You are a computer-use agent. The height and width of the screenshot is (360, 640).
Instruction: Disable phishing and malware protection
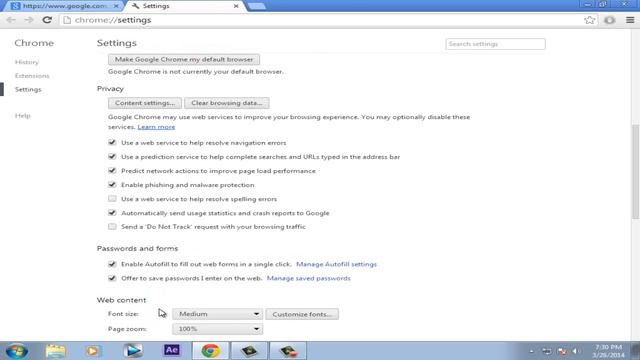[112, 184]
